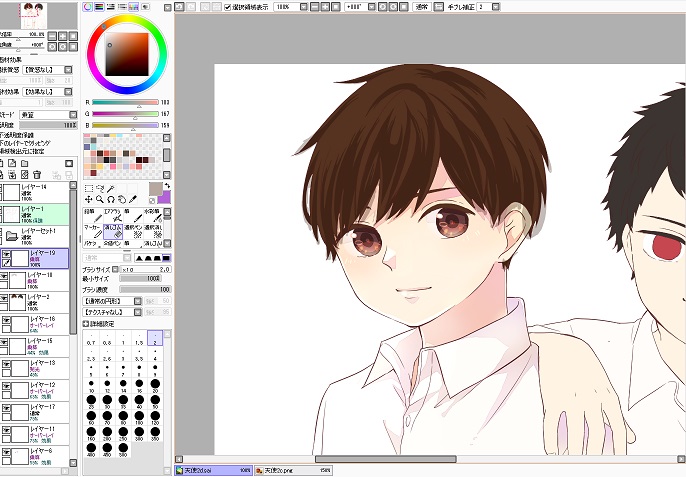Hide layer レイヤー17 via eye icon
This screenshot has height=477, width=686.
tap(6, 408)
